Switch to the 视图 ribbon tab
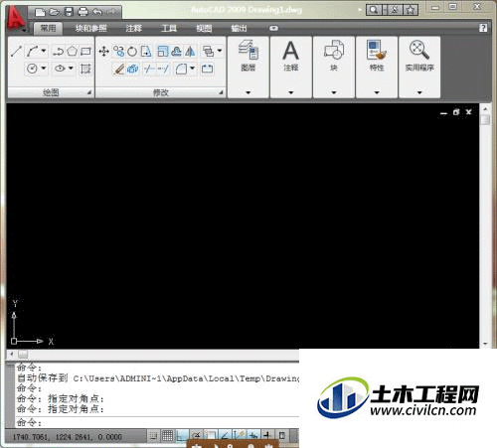This screenshot has height=448, width=497. (x=204, y=29)
